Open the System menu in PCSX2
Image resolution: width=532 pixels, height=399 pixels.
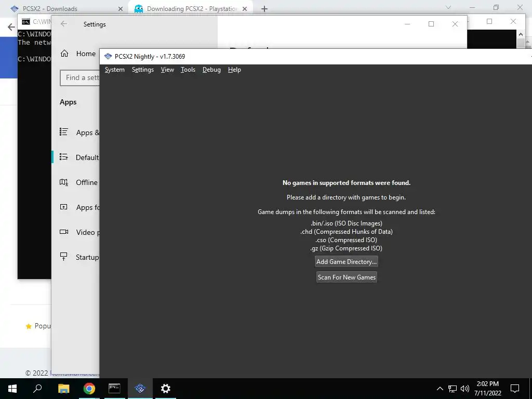click(x=115, y=70)
